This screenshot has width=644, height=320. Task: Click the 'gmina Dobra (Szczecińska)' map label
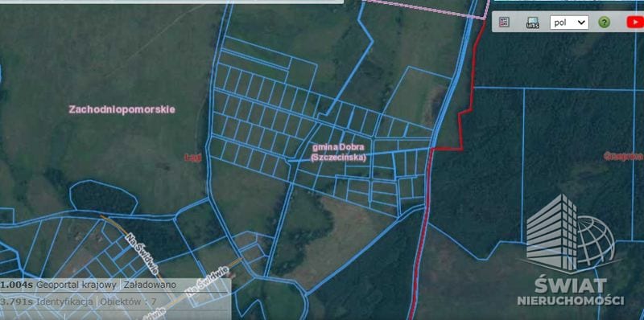(338, 152)
